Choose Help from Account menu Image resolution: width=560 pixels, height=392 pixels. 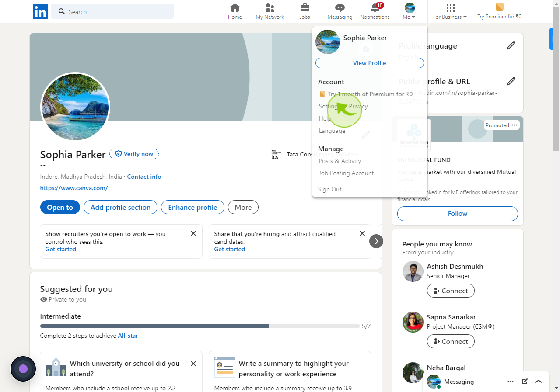[x=325, y=118]
